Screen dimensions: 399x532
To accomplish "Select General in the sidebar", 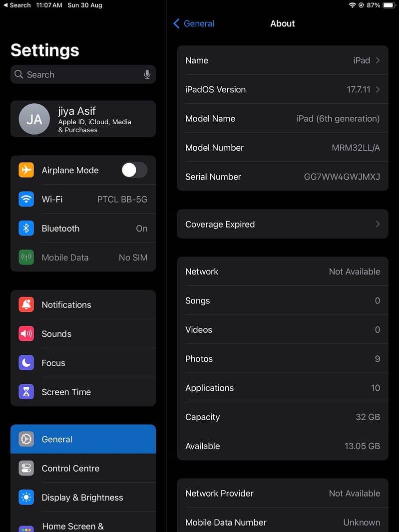I will click(x=83, y=439).
